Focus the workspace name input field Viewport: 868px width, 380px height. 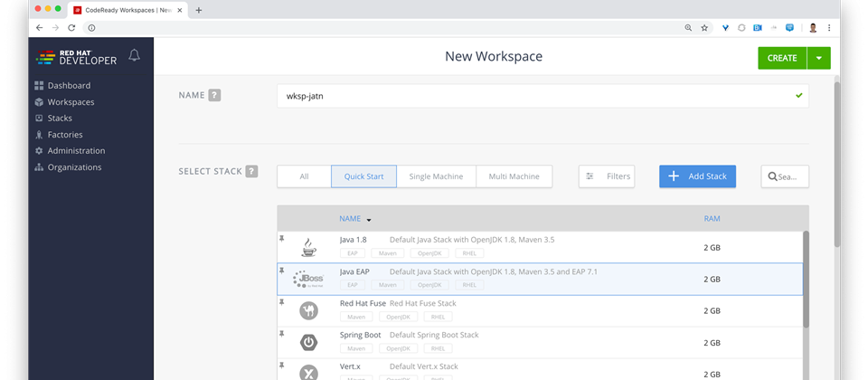[x=542, y=96]
